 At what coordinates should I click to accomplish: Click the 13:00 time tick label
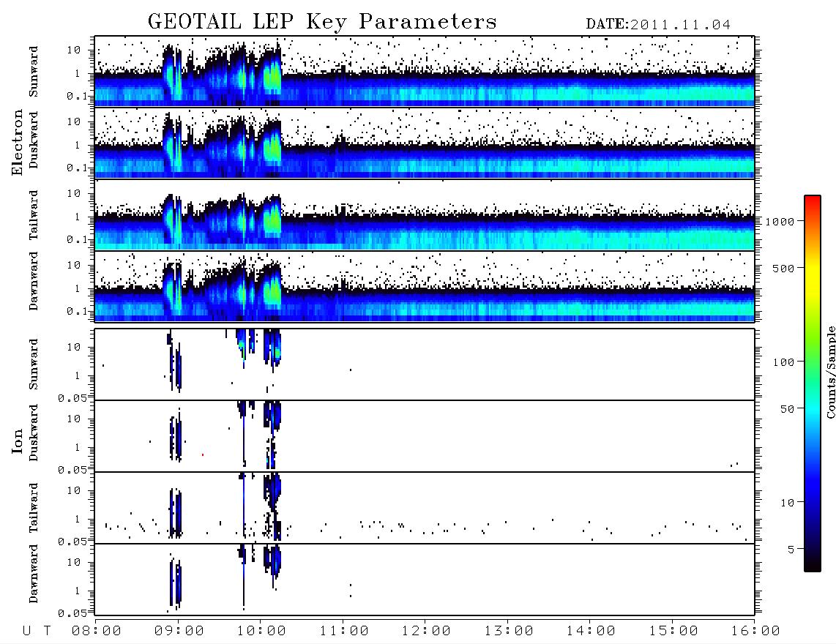click(x=509, y=632)
